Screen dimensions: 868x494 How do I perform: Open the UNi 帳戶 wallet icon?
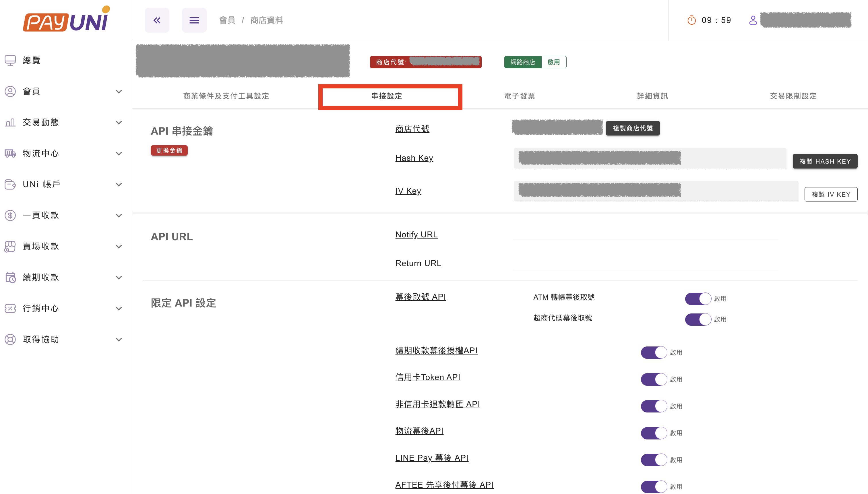click(x=10, y=184)
